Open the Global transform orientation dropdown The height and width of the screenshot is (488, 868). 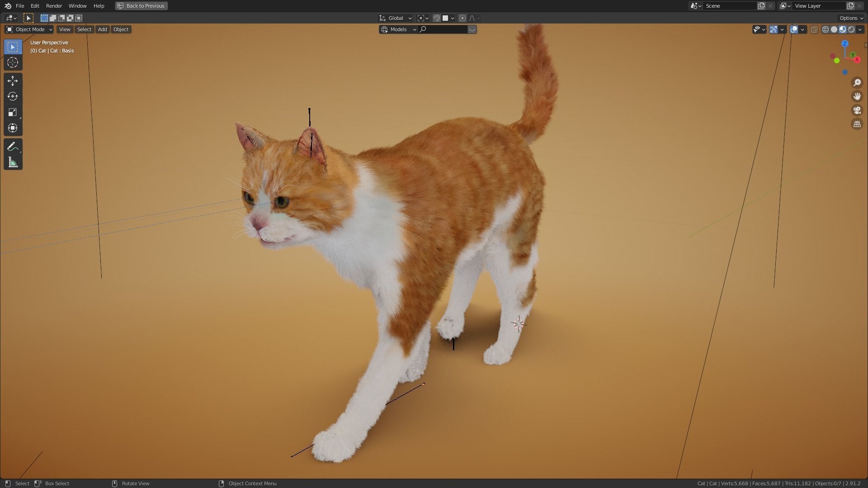[x=395, y=18]
